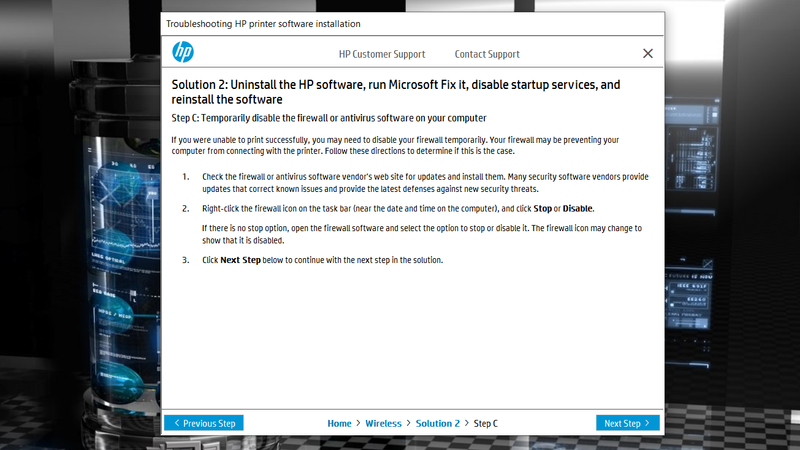800x450 pixels.
Task: Click the Solution 2 heading text
Action: coord(396,92)
